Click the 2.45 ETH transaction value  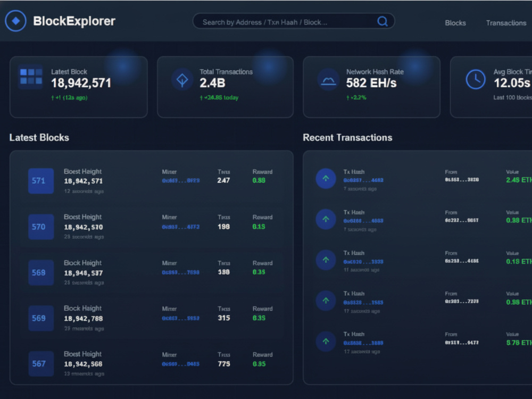[519, 180]
